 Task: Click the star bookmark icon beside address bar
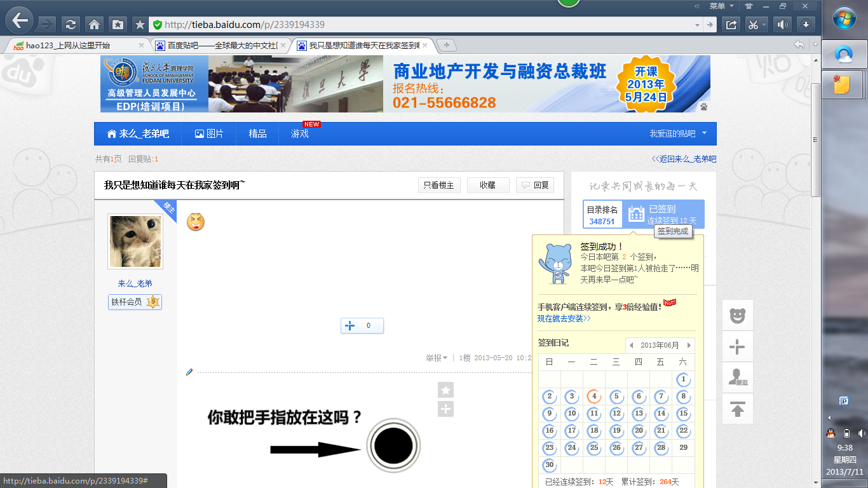(x=140, y=24)
